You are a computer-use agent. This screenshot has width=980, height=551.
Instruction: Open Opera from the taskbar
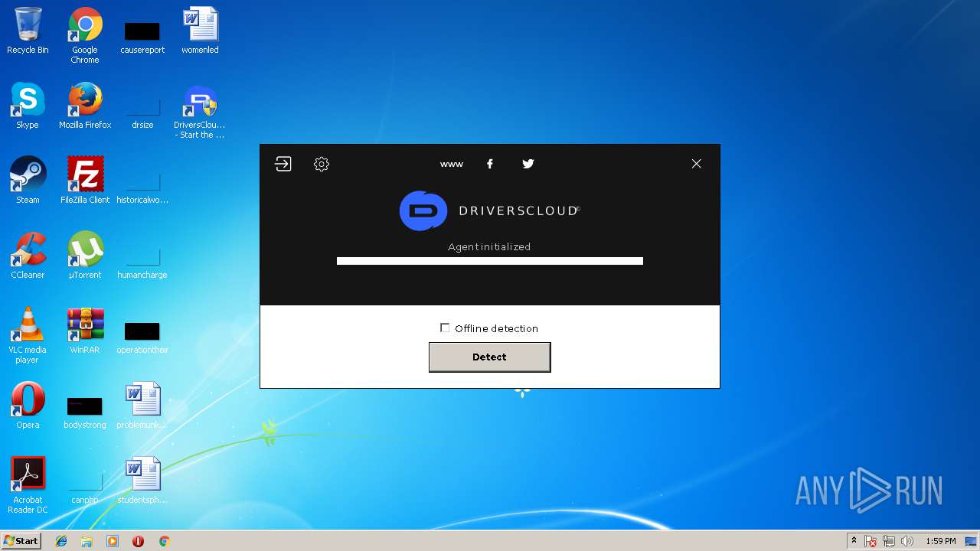pyautogui.click(x=138, y=541)
